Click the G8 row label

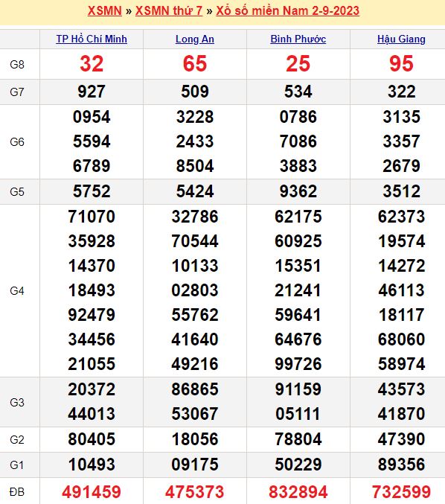17,65
